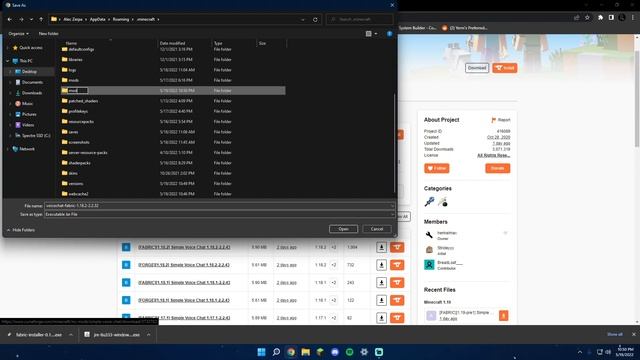Open the recent locations dropdown arrow
Screen dimensions: 640x360
tap(31, 19)
